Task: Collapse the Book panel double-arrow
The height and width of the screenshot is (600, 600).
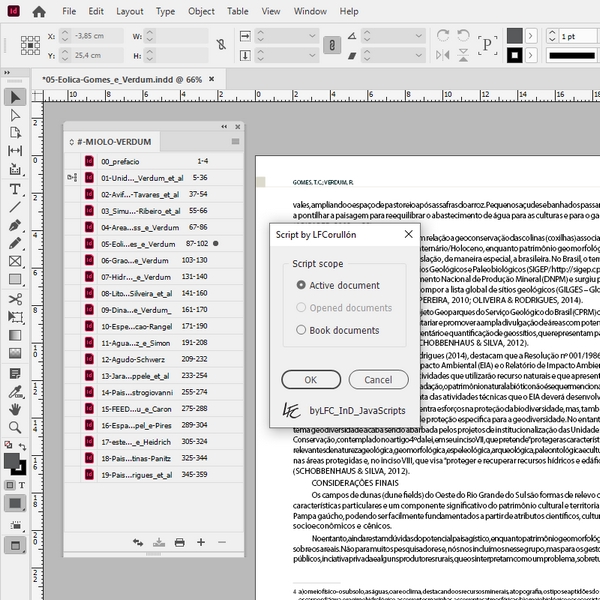Action: pos(224,127)
